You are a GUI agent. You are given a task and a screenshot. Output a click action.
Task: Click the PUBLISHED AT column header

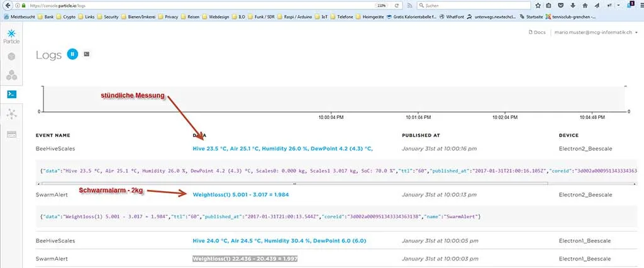421,135
